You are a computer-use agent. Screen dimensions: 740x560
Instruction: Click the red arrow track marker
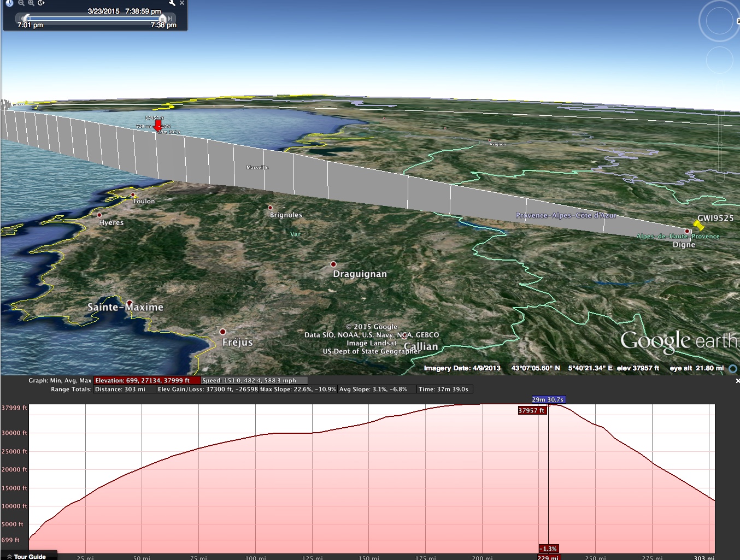(158, 126)
